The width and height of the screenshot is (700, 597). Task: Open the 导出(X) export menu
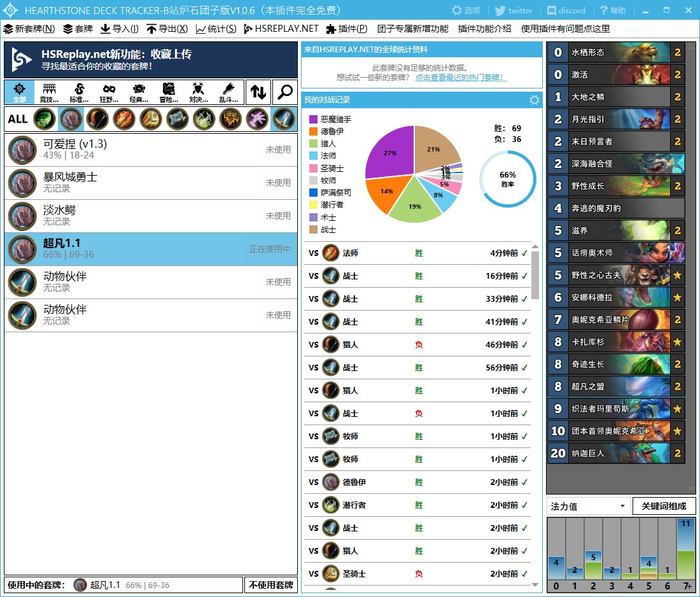click(x=167, y=29)
